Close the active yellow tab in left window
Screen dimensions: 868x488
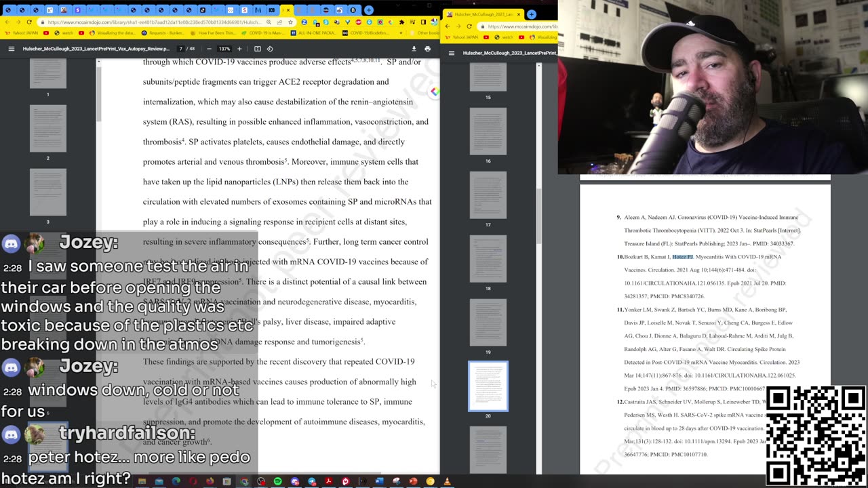[x=288, y=10]
